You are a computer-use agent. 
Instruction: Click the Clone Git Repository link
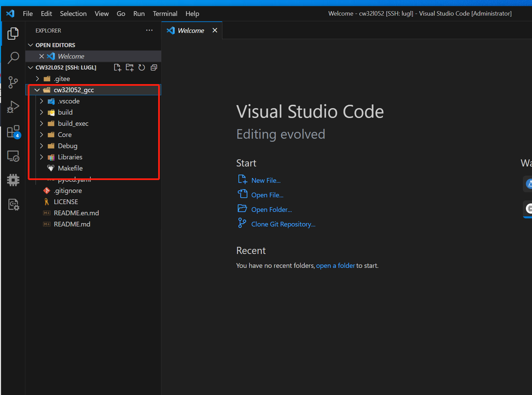coord(283,224)
